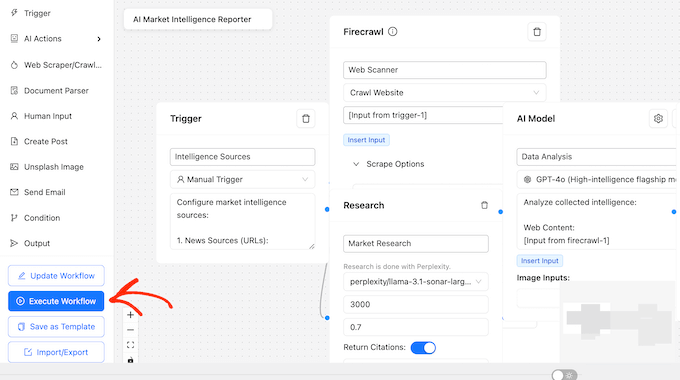Run the workflow with Execute Workflow

click(x=56, y=301)
